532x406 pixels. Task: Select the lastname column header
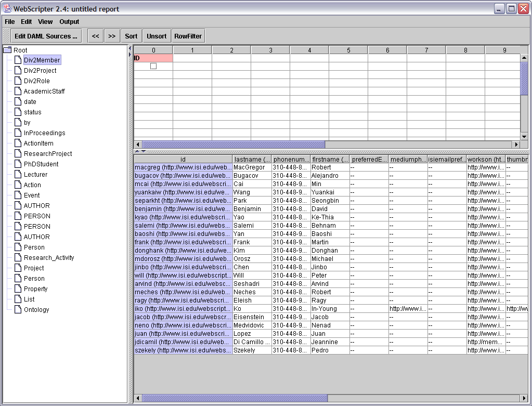(x=252, y=159)
